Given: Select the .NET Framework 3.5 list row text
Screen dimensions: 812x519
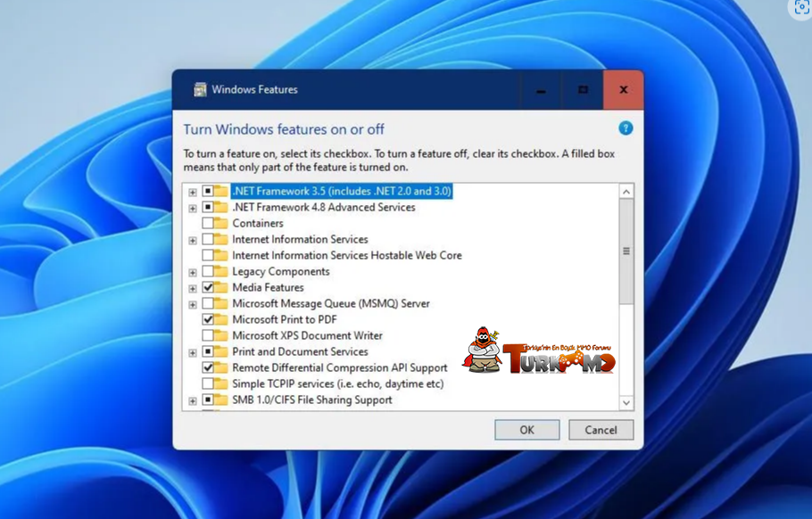Looking at the screenshot, I should (x=342, y=191).
